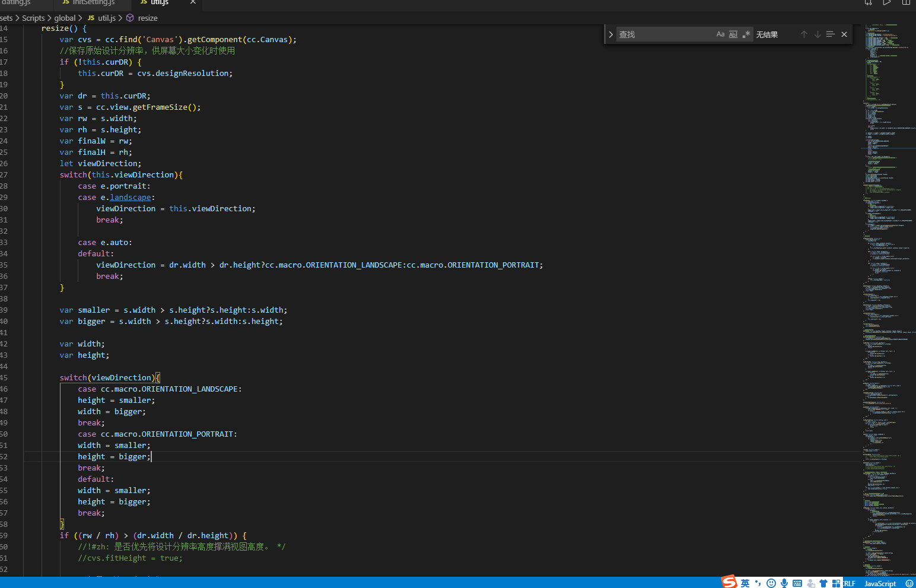Screen dimensions: 916x588
Task: Close the find widget
Action: (x=844, y=34)
